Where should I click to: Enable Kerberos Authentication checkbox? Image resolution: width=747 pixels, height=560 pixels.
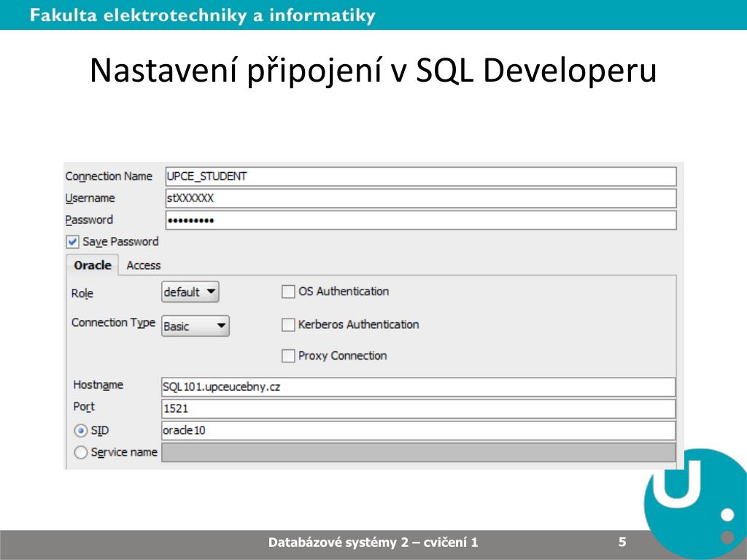pos(288,324)
